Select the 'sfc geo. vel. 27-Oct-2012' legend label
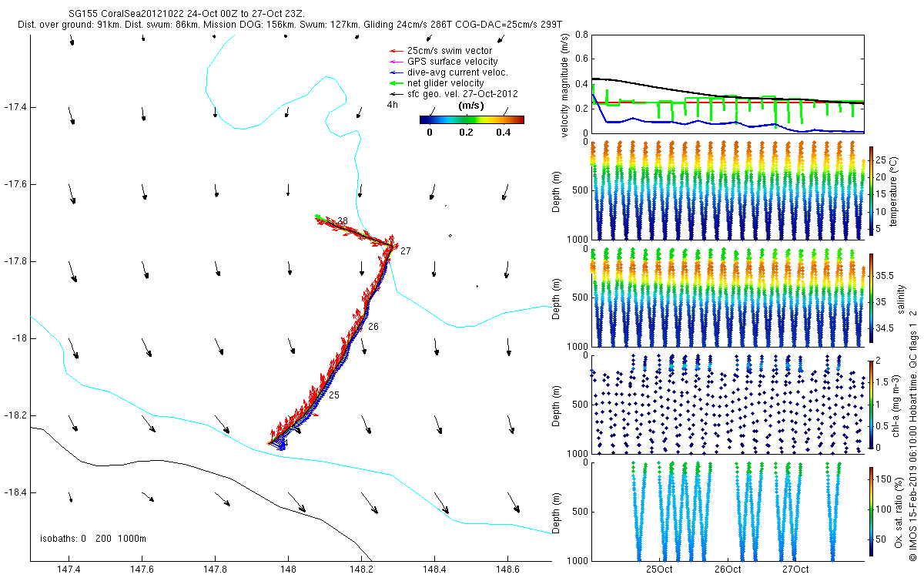 point(462,94)
